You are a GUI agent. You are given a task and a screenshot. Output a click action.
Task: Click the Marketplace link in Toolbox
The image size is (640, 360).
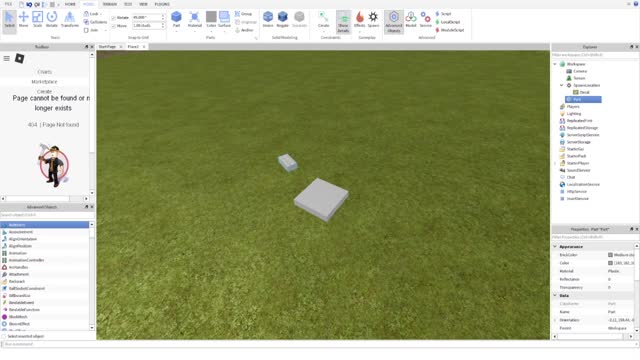click(44, 82)
